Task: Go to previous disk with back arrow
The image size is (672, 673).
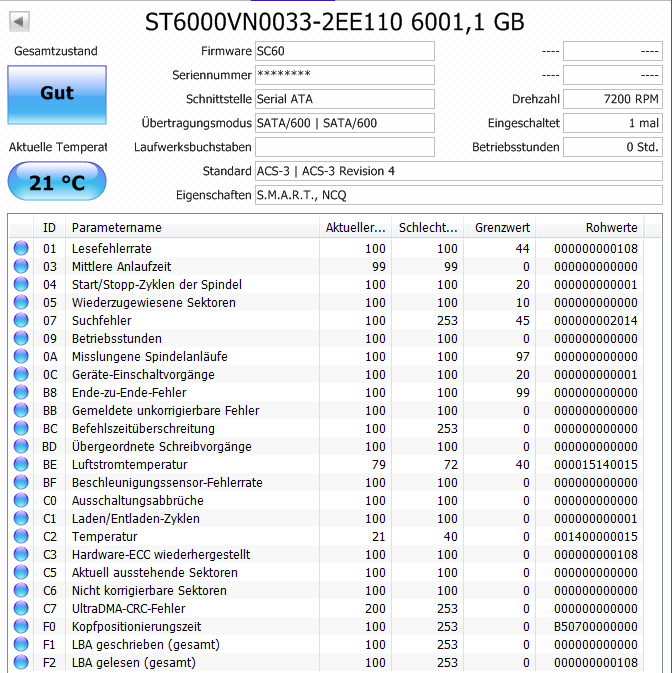Action: [x=19, y=21]
